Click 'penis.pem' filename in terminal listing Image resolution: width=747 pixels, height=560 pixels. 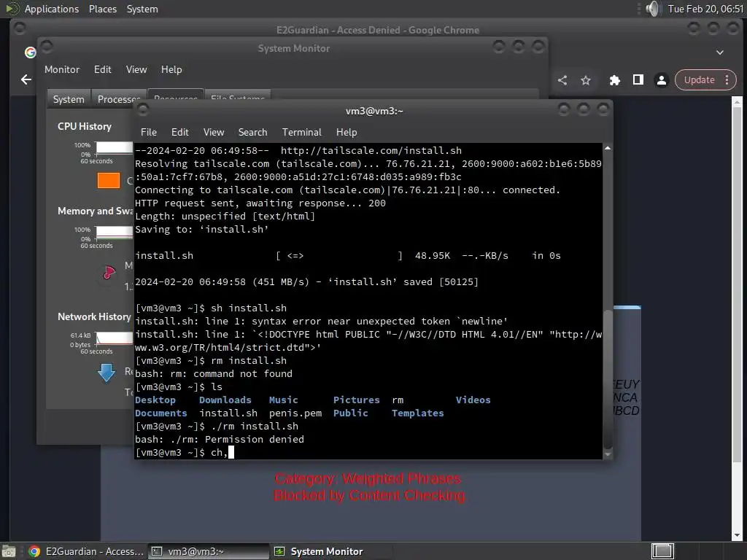click(295, 413)
